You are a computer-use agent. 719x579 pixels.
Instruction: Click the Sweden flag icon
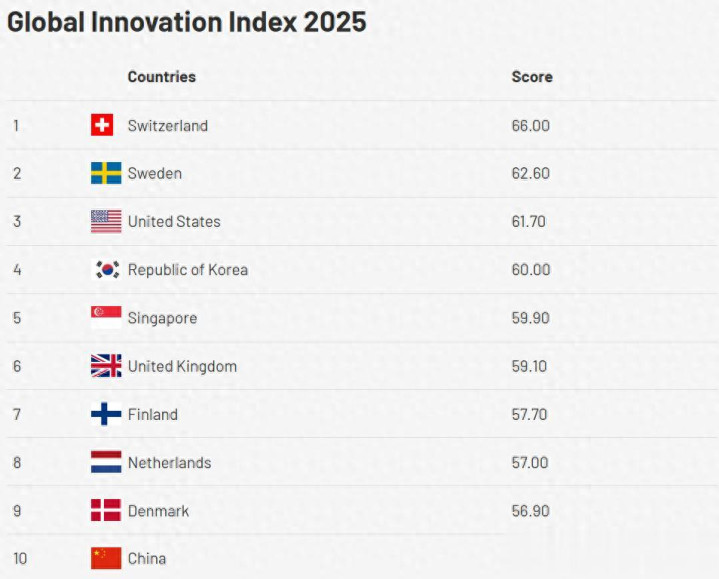coord(106,173)
